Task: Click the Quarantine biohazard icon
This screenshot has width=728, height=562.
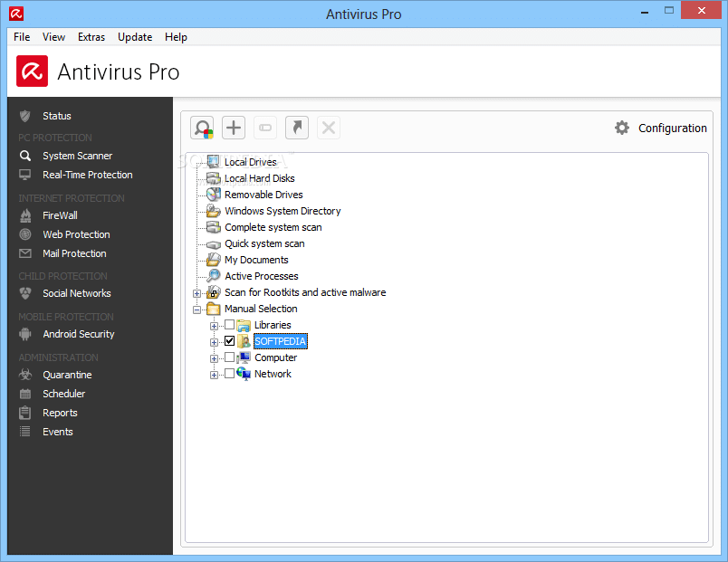Action: [x=25, y=375]
